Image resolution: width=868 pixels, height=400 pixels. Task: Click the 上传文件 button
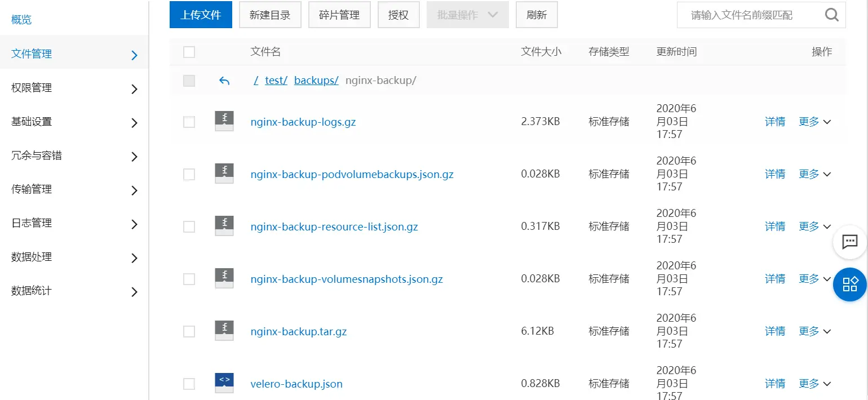coord(201,15)
